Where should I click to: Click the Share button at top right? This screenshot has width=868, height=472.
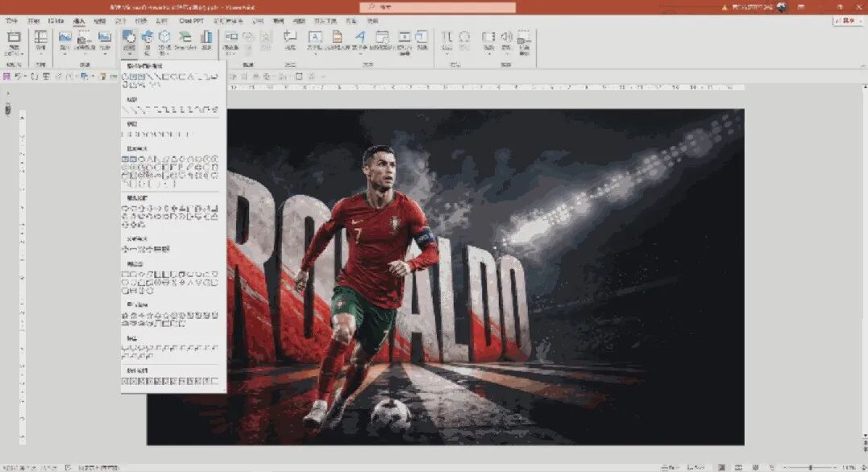pyautogui.click(x=848, y=20)
